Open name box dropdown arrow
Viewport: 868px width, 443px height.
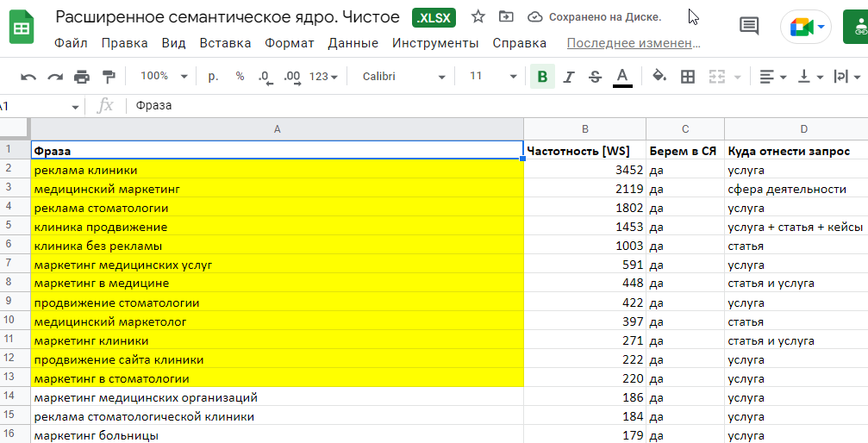pyautogui.click(x=75, y=107)
